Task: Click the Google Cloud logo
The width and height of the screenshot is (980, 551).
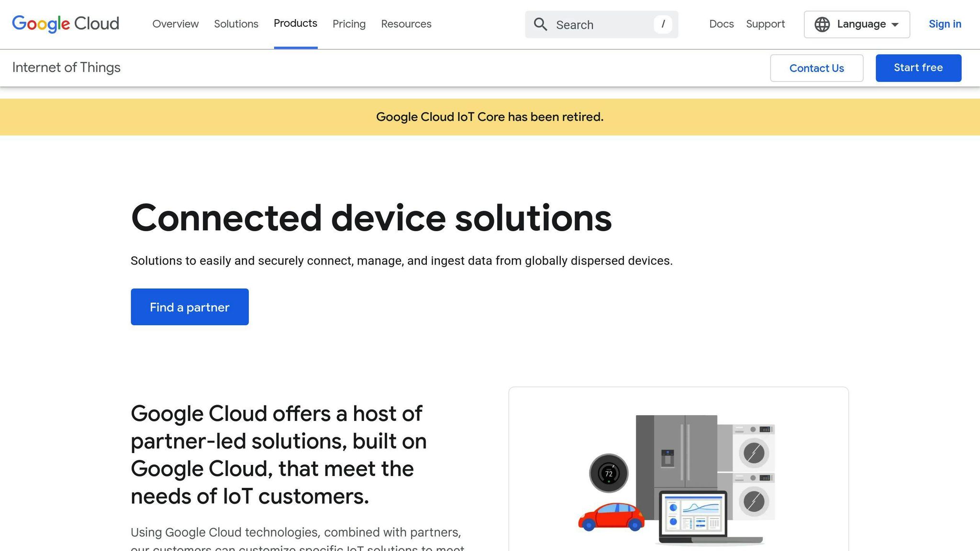Action: pyautogui.click(x=66, y=24)
